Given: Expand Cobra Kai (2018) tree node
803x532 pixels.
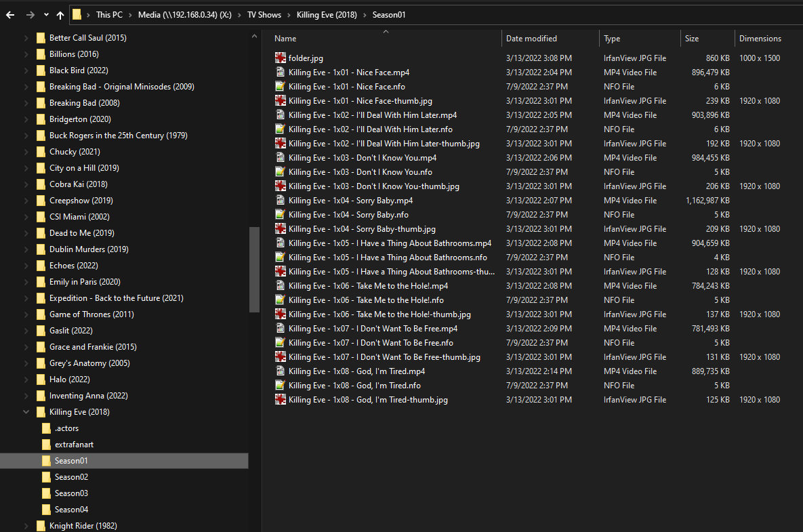Looking at the screenshot, I should click(26, 184).
